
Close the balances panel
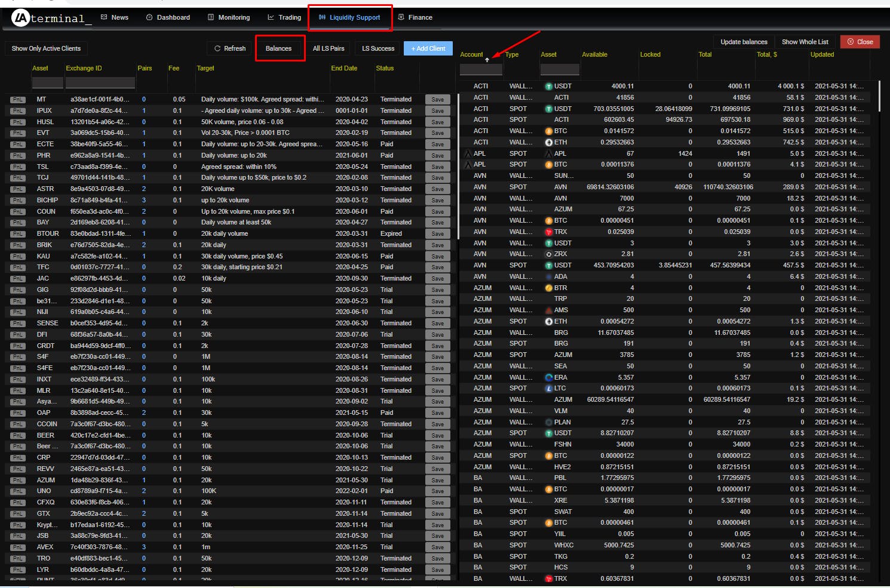pyautogui.click(x=860, y=42)
